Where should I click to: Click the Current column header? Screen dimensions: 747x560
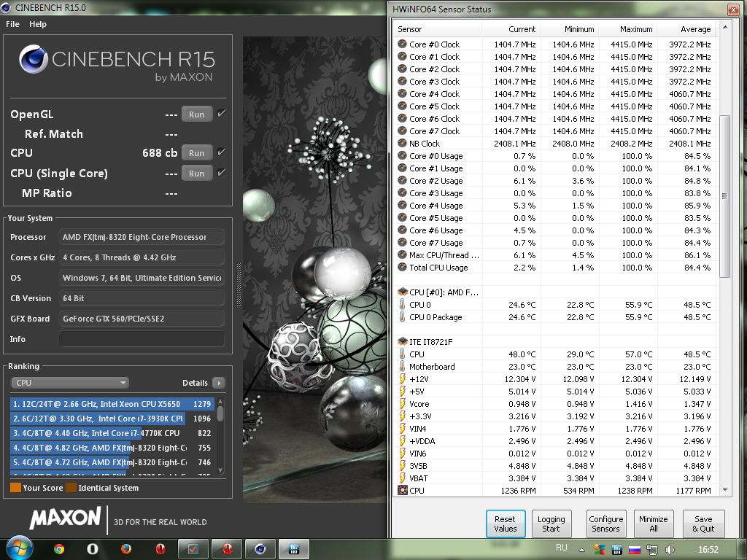click(x=511, y=29)
